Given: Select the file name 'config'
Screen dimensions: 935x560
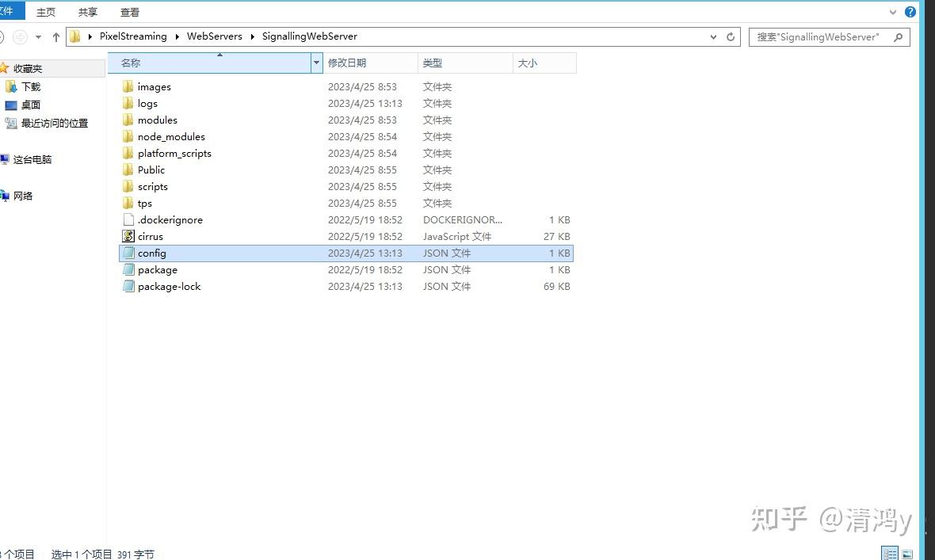Looking at the screenshot, I should point(152,253).
